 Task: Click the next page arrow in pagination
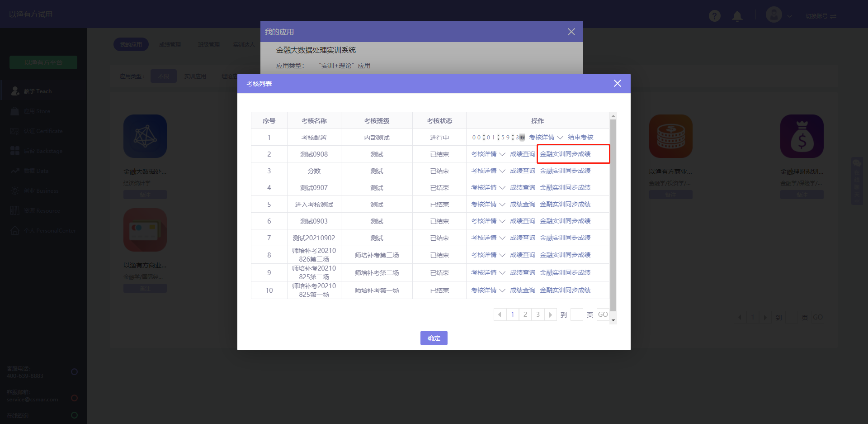click(550, 314)
